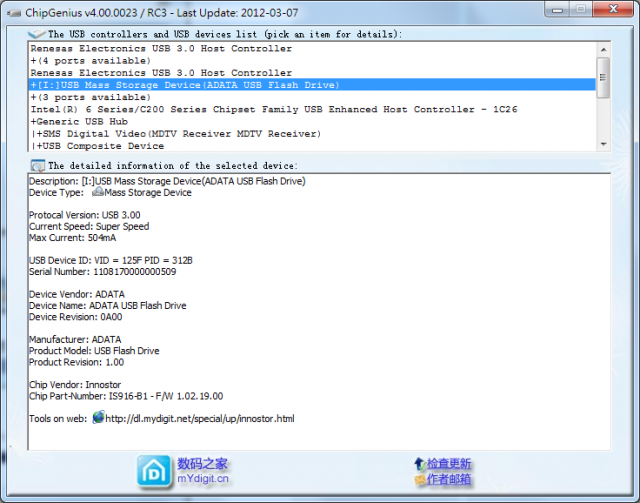Click the Protocal Version: USB 3.00 text
Image resolution: width=640 pixels, height=503 pixels.
pos(84,215)
